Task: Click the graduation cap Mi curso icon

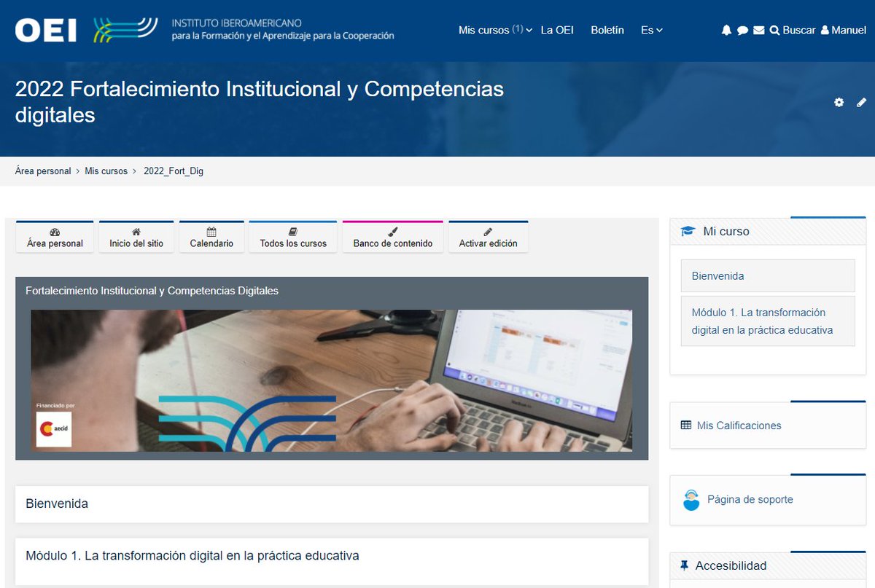Action: (x=688, y=230)
